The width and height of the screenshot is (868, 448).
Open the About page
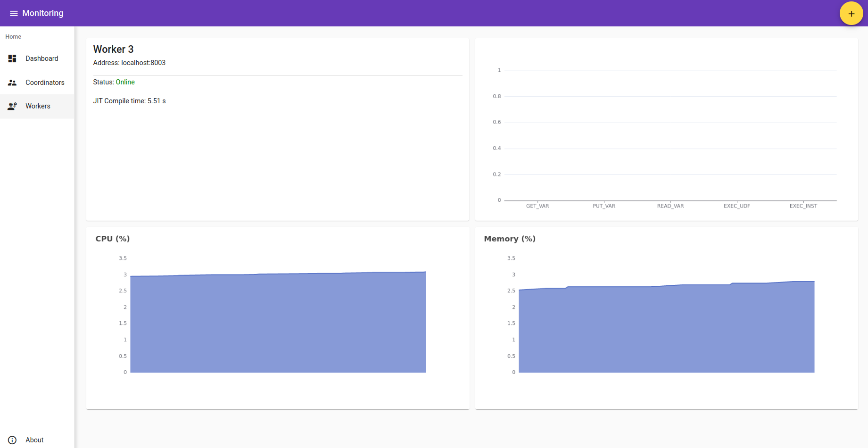point(37,440)
